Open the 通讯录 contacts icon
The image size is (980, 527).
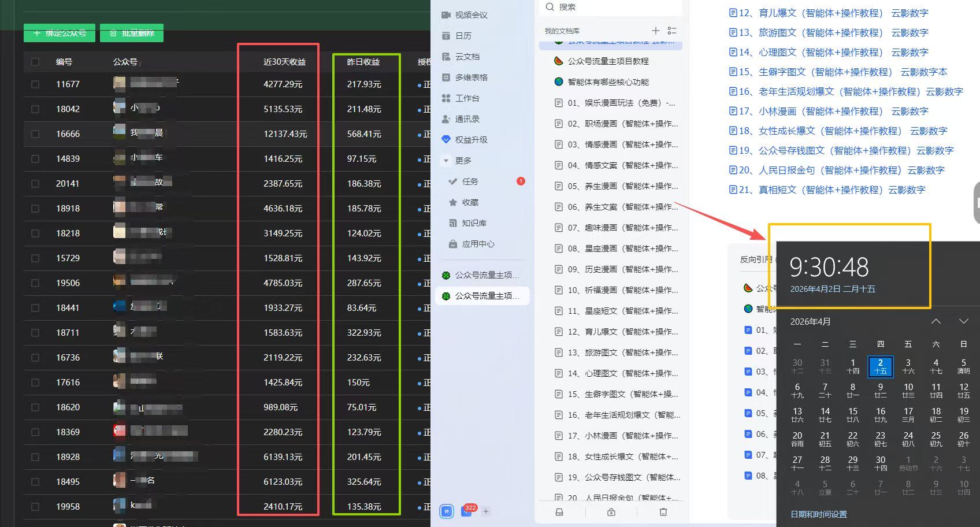(x=446, y=118)
